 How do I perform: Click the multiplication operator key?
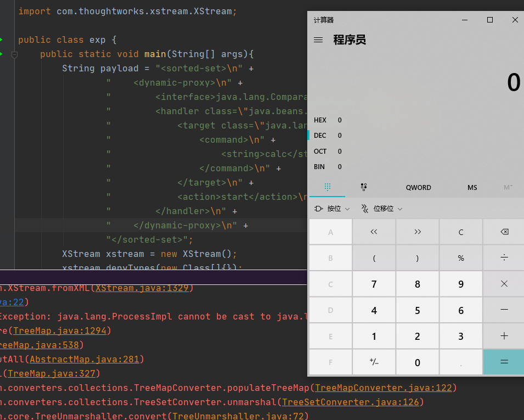pos(504,284)
